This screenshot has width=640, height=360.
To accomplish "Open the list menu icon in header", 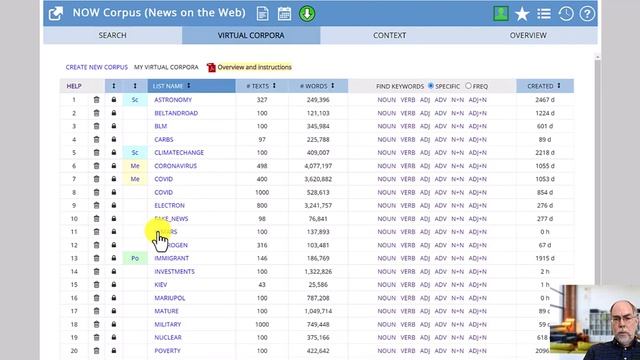I will pyautogui.click(x=544, y=14).
